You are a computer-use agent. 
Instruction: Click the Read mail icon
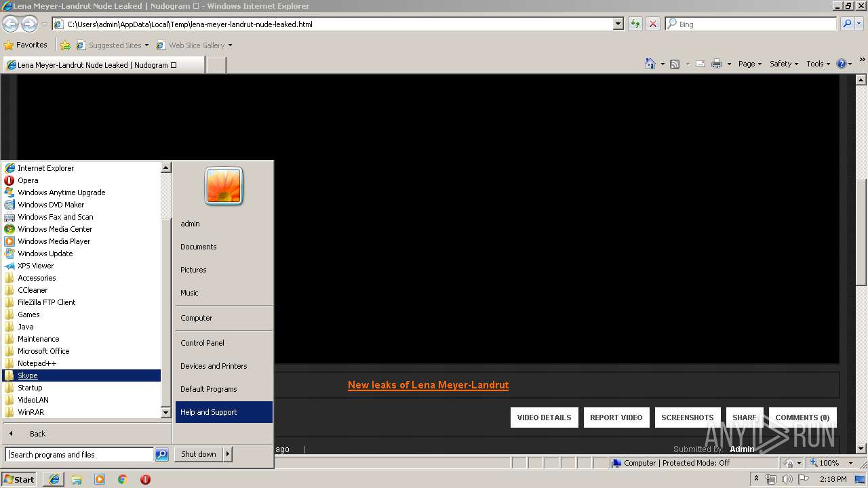click(x=701, y=64)
